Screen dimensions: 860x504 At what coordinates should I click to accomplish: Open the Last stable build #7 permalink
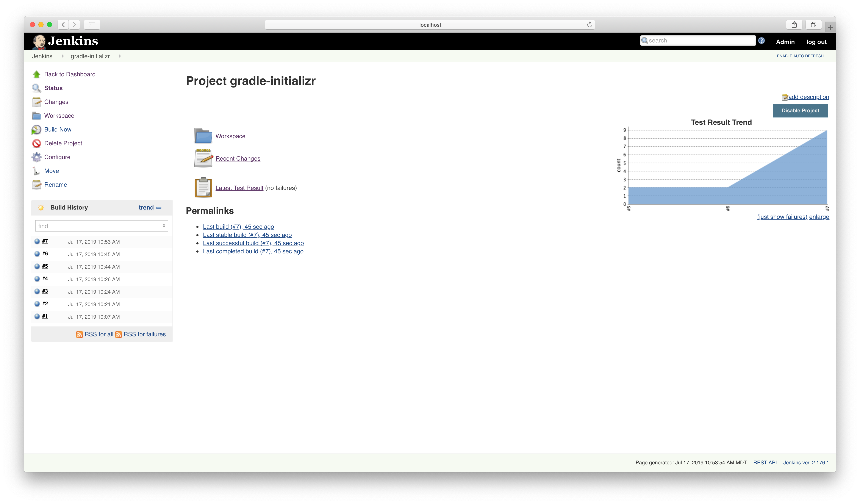[x=247, y=235]
